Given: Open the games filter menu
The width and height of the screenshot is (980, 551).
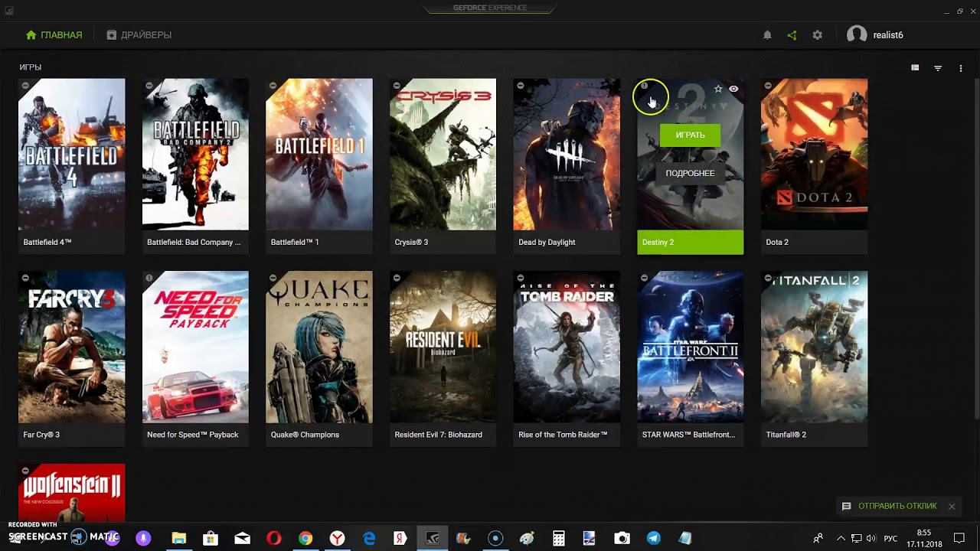Looking at the screenshot, I should [x=938, y=68].
